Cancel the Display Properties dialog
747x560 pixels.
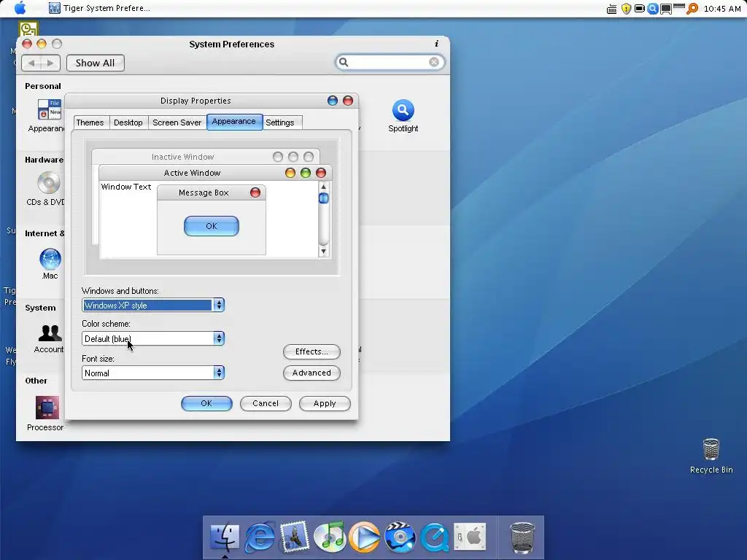(266, 403)
